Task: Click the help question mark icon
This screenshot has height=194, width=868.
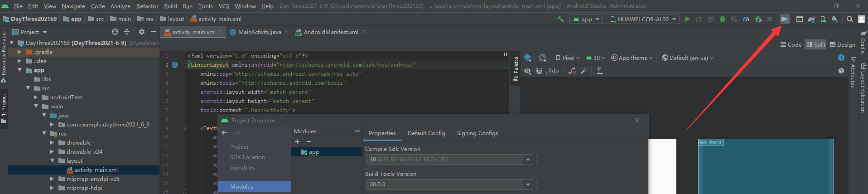Action: tap(841, 71)
